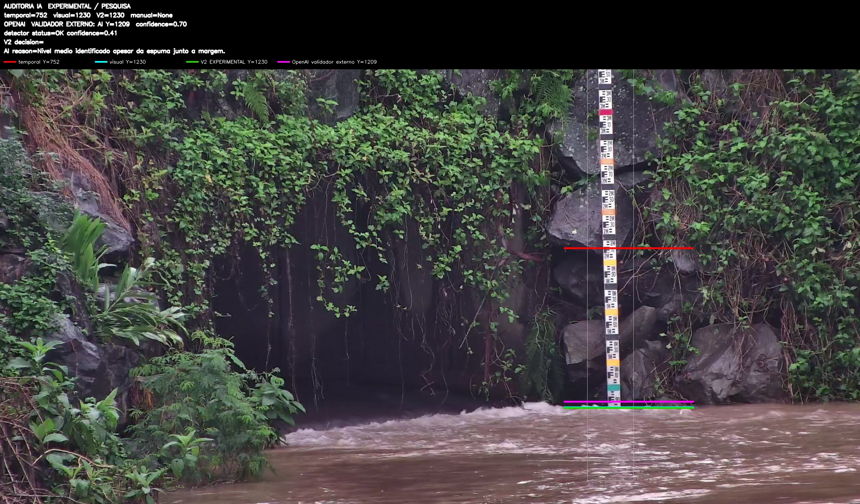This screenshot has width=860, height=504.
Task: Click legend label "OpenAI validador externo Y=1209"
Action: (334, 62)
